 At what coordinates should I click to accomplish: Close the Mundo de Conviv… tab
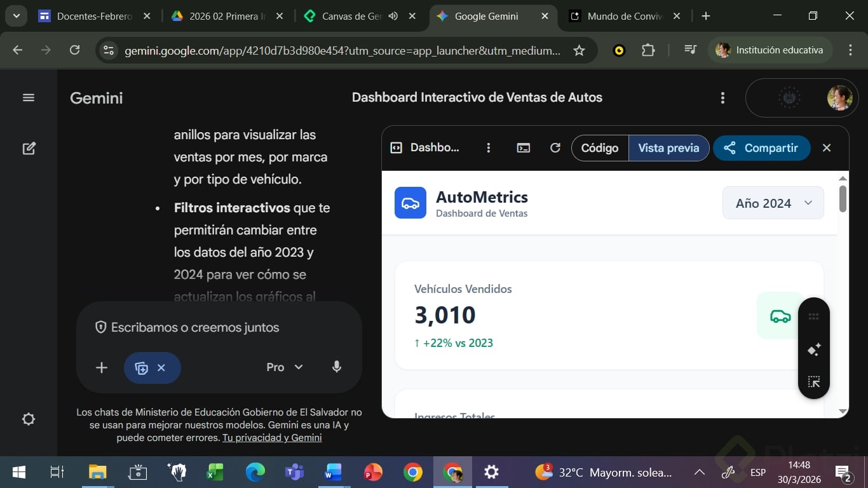(677, 17)
